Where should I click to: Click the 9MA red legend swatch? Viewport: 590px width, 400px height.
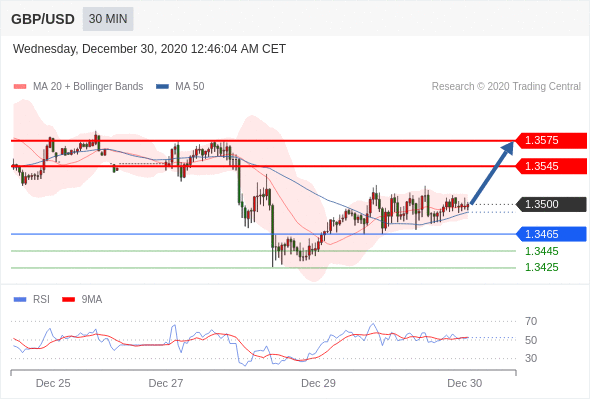point(68,300)
